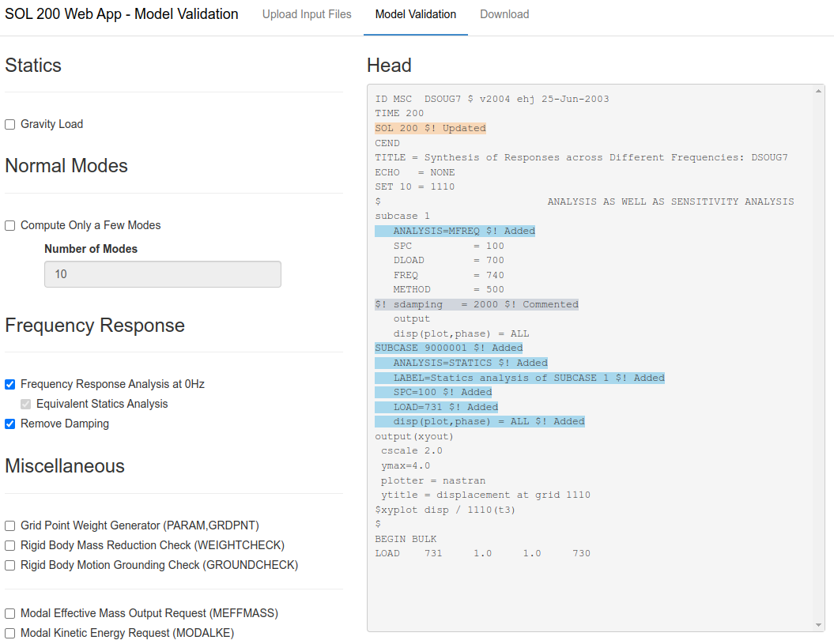Viewport: 834px width, 644px height.
Task: Click the scroll-down arrow in Head panel
Action: tap(818, 625)
